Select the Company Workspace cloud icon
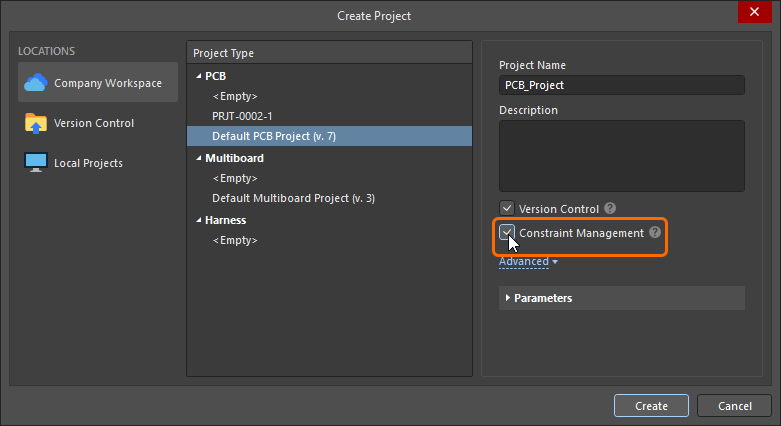The height and width of the screenshot is (426, 781). [x=36, y=83]
